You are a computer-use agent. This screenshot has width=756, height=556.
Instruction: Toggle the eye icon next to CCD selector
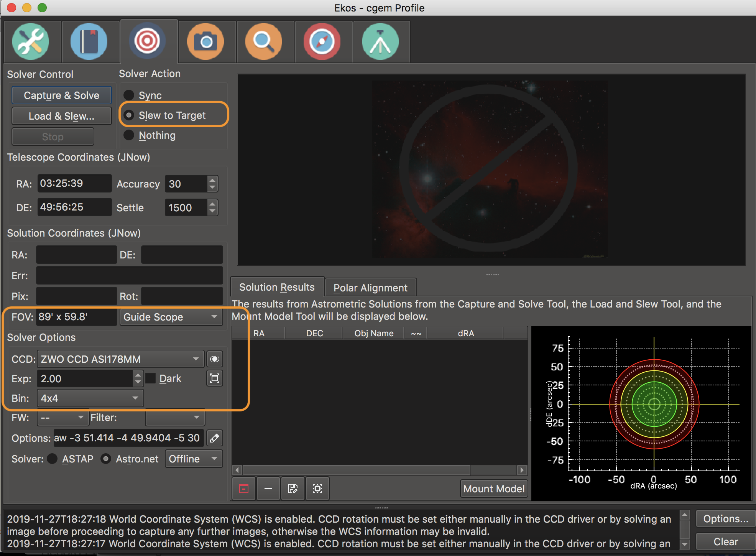tap(214, 359)
